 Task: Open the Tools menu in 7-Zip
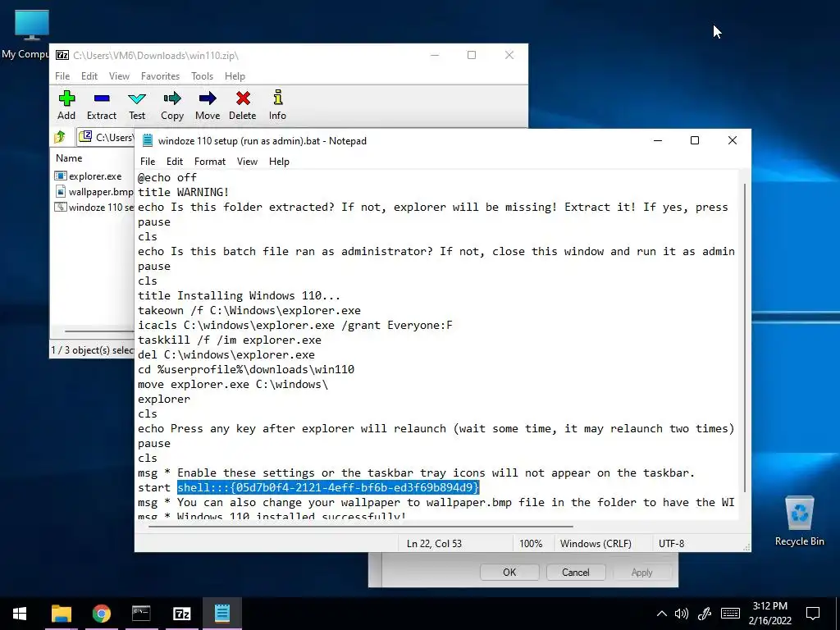click(x=203, y=76)
